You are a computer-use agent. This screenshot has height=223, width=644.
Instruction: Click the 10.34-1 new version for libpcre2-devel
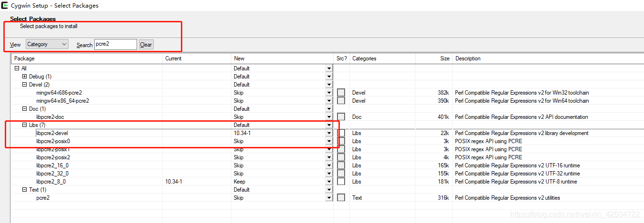coord(242,133)
